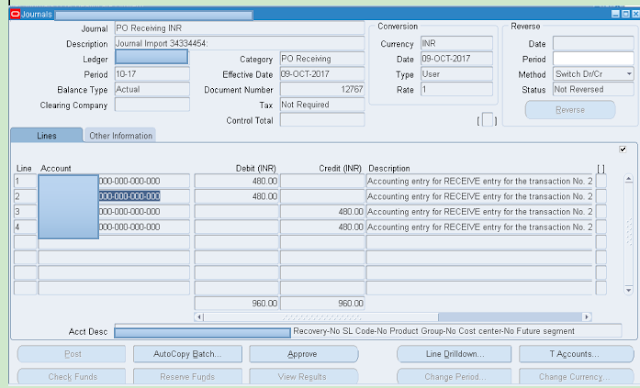The width and height of the screenshot is (640, 388).
Task: Click the Reverse button
Action: 570,110
